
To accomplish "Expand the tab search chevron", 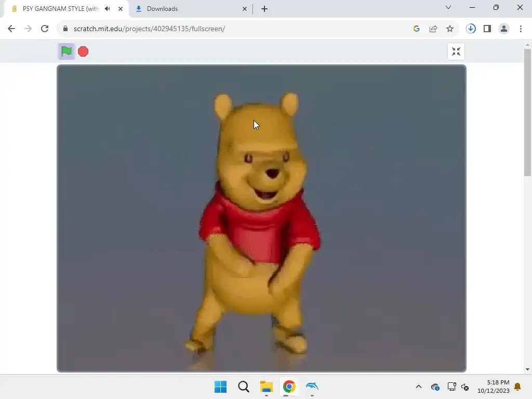I will click(448, 7).
